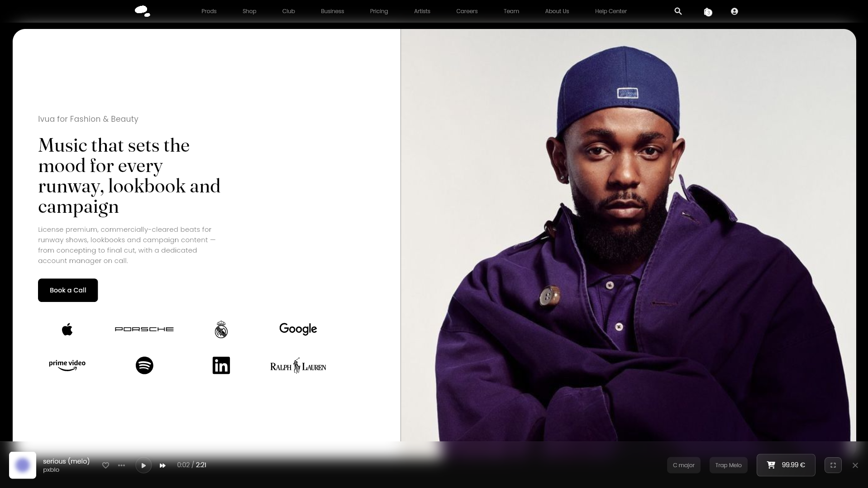Open the Shop menu item
Screen dimensions: 868x488
coord(249,11)
